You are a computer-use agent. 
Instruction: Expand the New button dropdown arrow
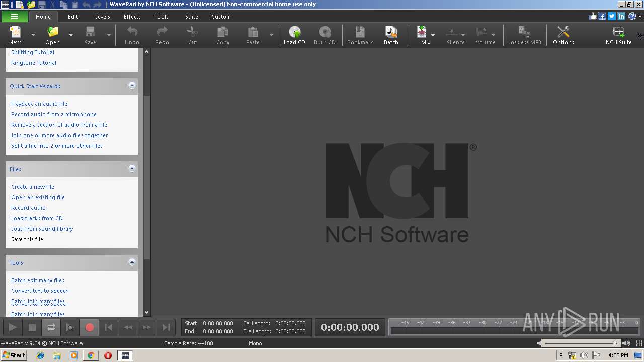pos(34,35)
